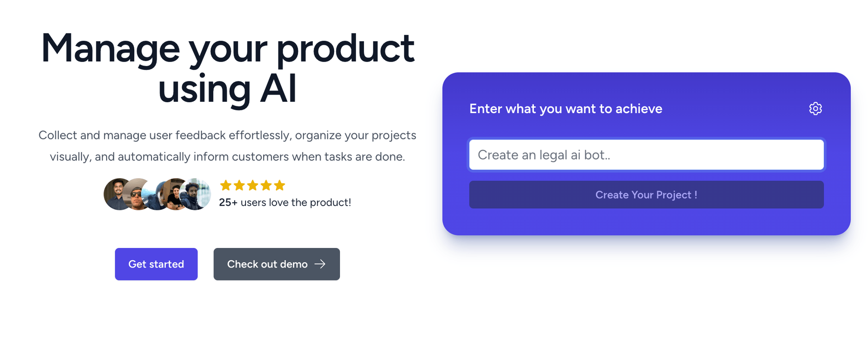Click the first yellow rating star
Screen dimensions: 868x343
coord(226,185)
